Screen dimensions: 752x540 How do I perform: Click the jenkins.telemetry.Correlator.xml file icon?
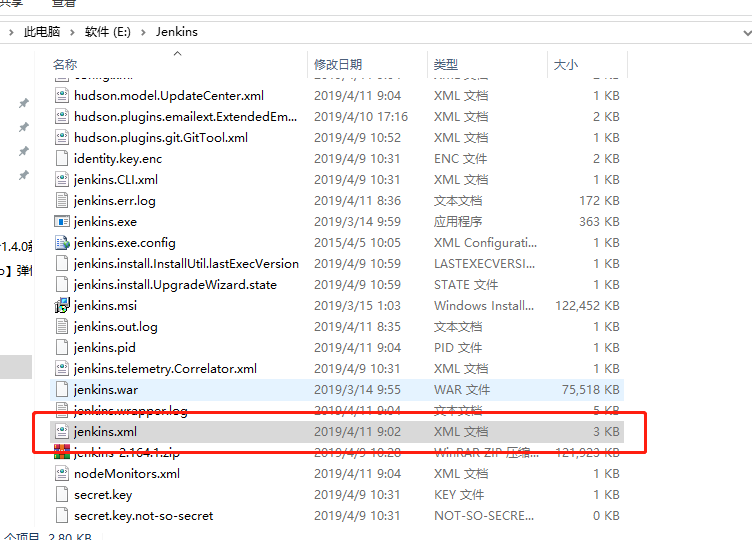click(62, 369)
